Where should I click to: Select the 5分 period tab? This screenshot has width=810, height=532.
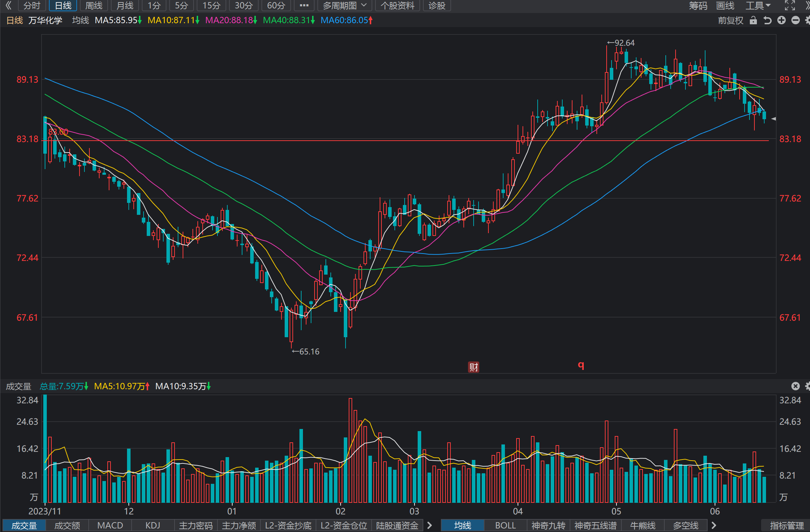click(x=182, y=6)
